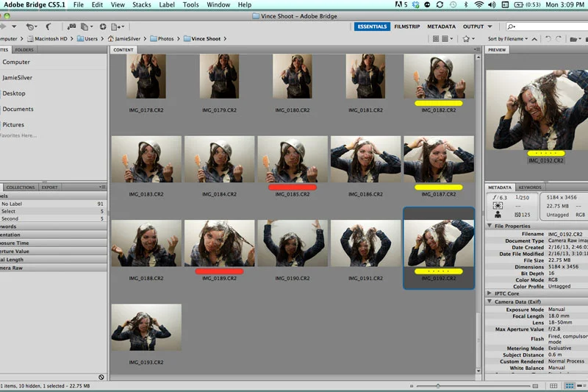
Task: Switch to Filmstrip workspace
Action: (x=407, y=26)
